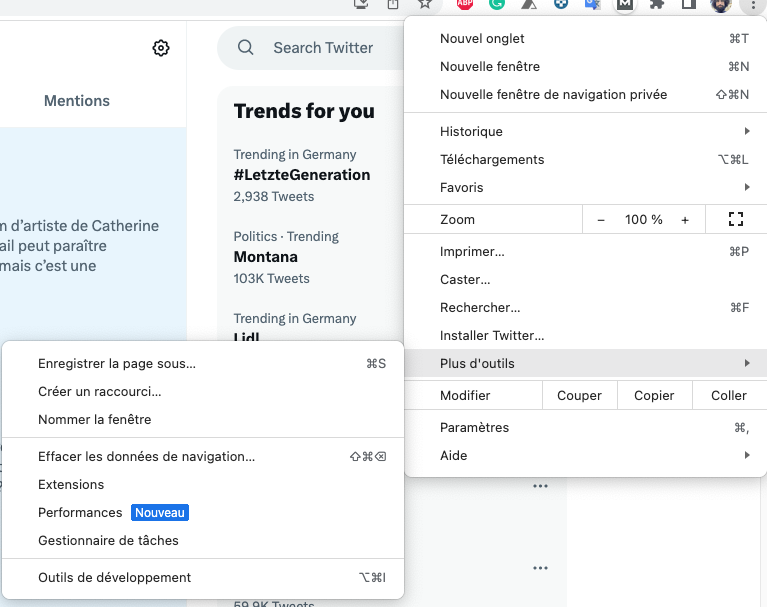This screenshot has height=607, width=767.
Task: Open the Google Translate extension
Action: pyautogui.click(x=592, y=4)
